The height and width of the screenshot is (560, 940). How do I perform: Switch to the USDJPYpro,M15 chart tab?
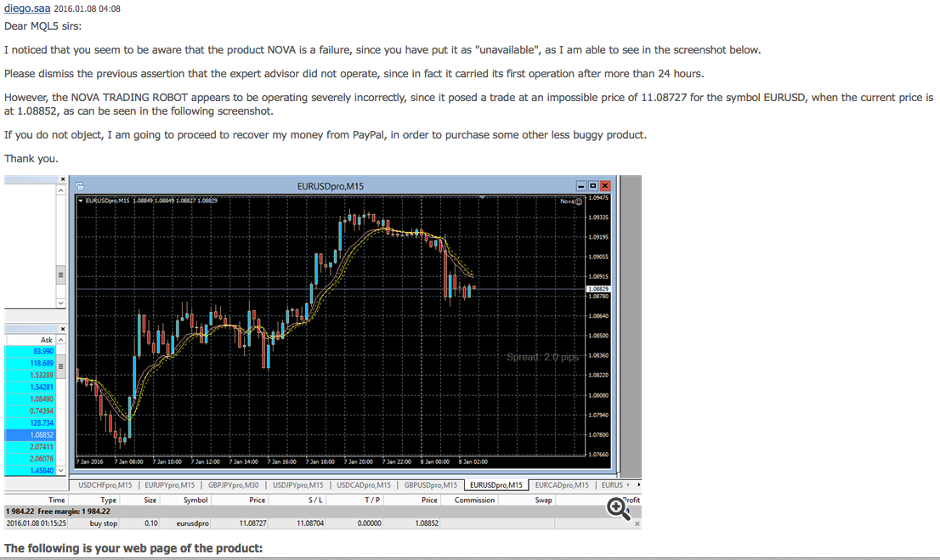298,485
